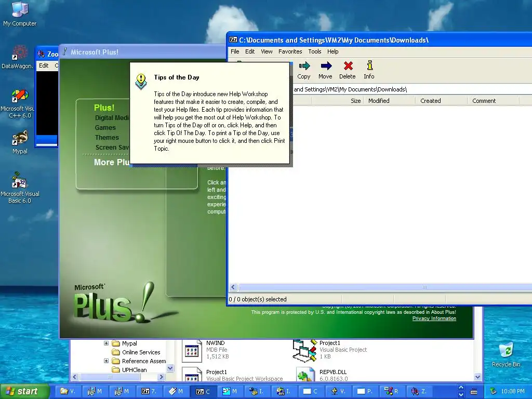The width and height of the screenshot is (532, 399).
Task: Click the lightbulb icon in Tips of the Day
Action: point(141,82)
